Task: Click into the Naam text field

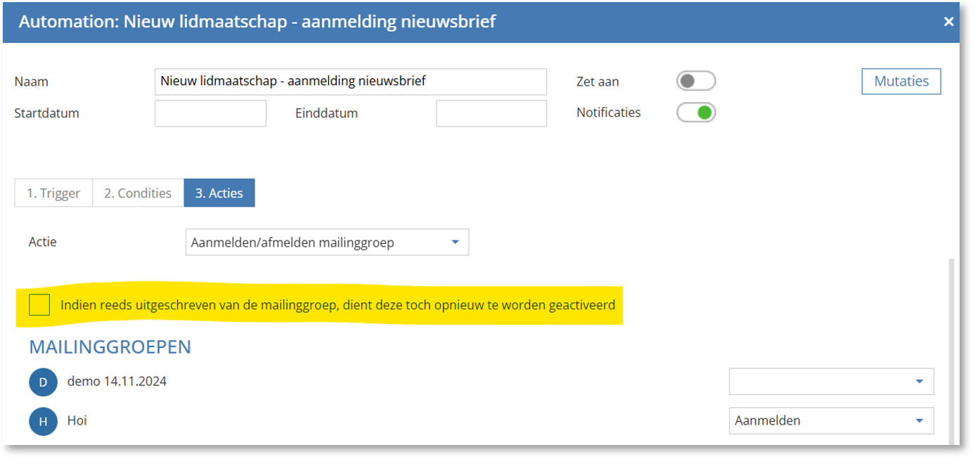Action: click(350, 82)
